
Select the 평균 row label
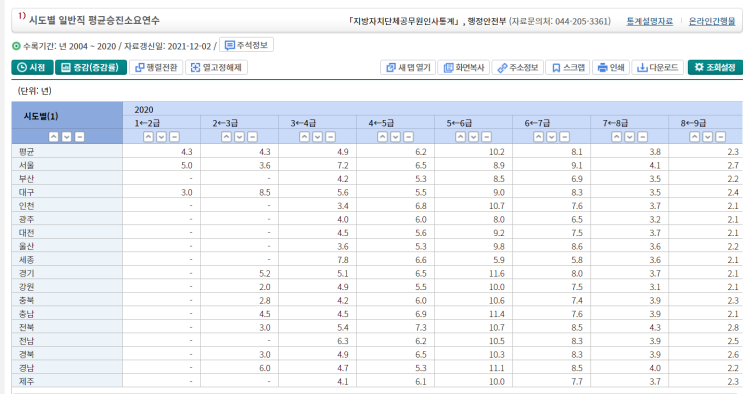point(27,152)
